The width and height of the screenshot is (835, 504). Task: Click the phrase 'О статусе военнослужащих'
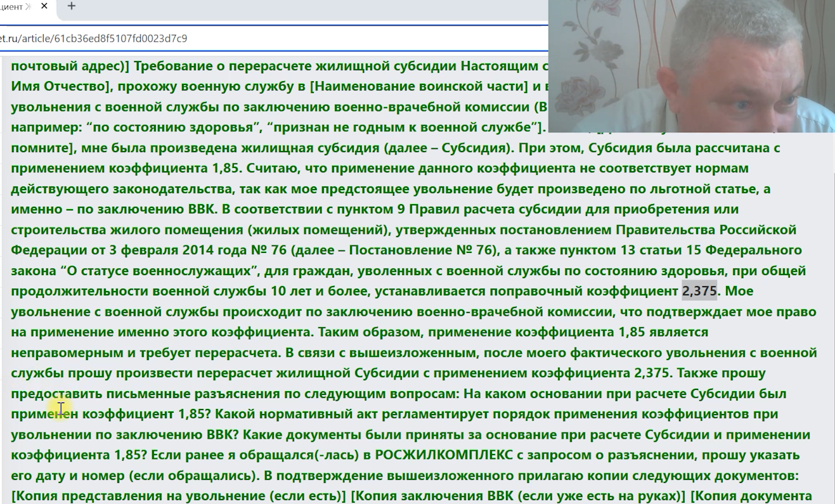[x=159, y=271]
